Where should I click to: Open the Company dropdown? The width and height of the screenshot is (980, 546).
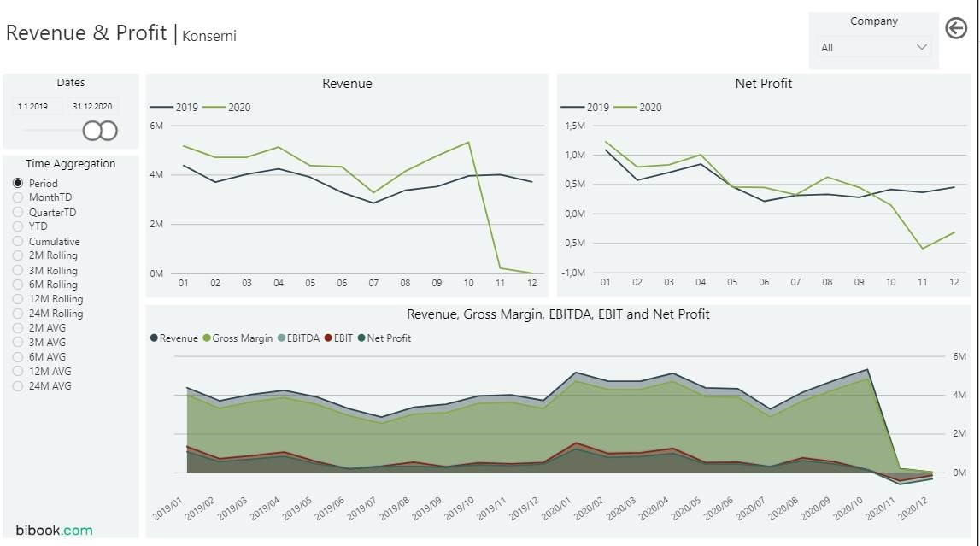[872, 48]
